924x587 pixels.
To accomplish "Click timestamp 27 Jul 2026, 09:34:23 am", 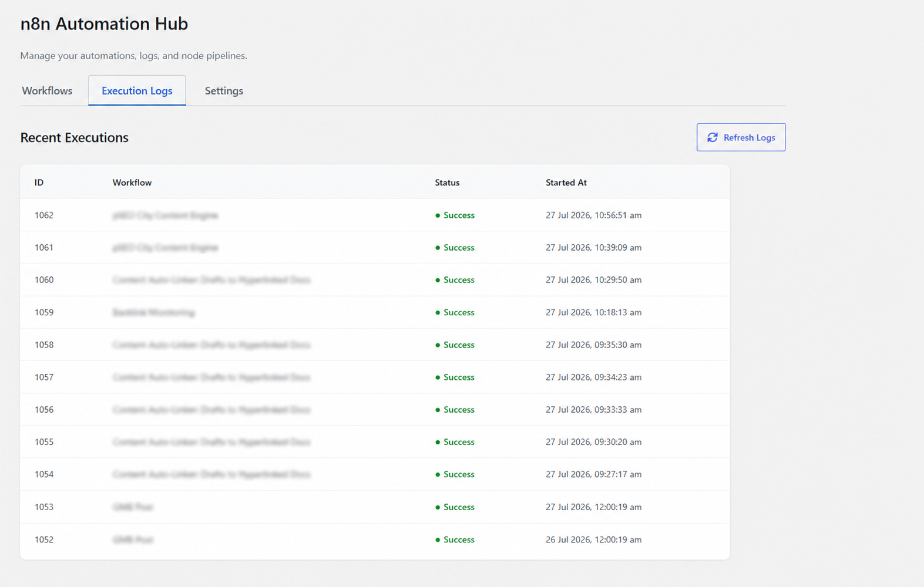I will pos(593,377).
